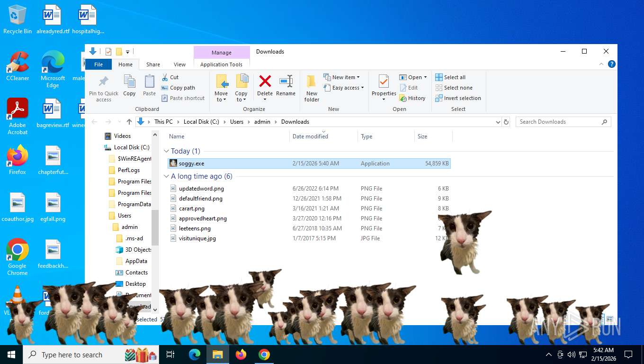
Task: Collapse the A long time ago group
Action: pos(166,176)
